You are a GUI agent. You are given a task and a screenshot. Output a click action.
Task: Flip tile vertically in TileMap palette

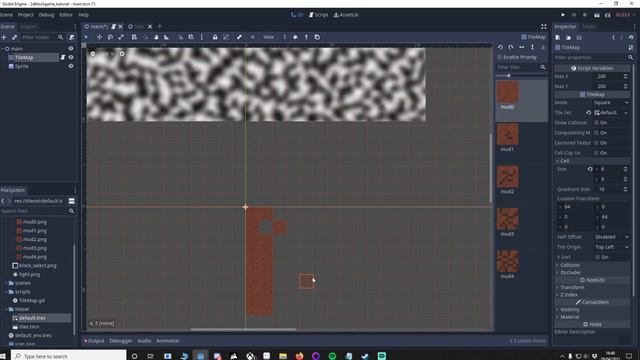(532, 47)
